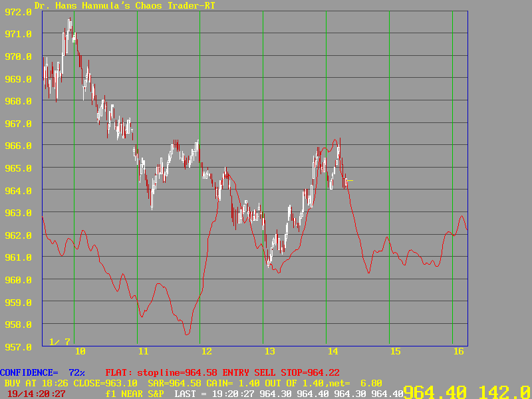Click the 964.0 price axis label

click(x=18, y=191)
